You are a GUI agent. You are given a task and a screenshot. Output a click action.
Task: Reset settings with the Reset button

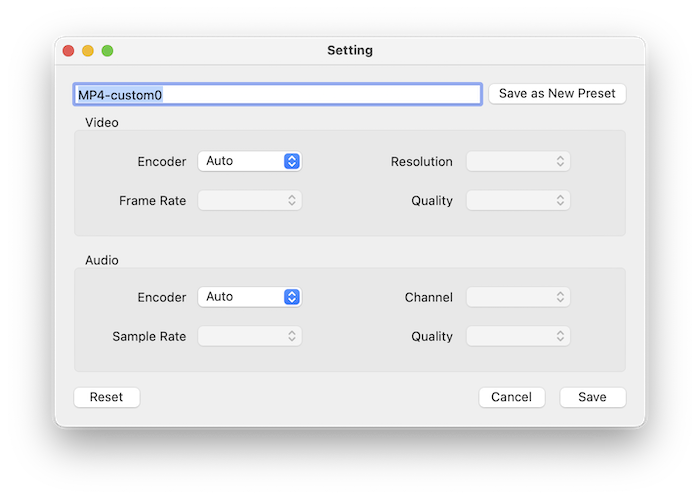(107, 397)
